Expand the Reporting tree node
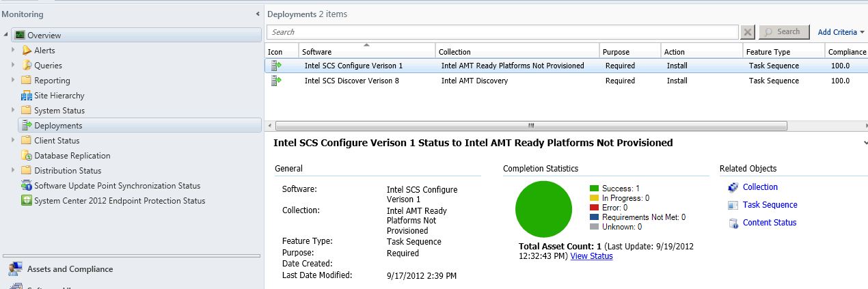The image size is (868, 289). point(13,81)
